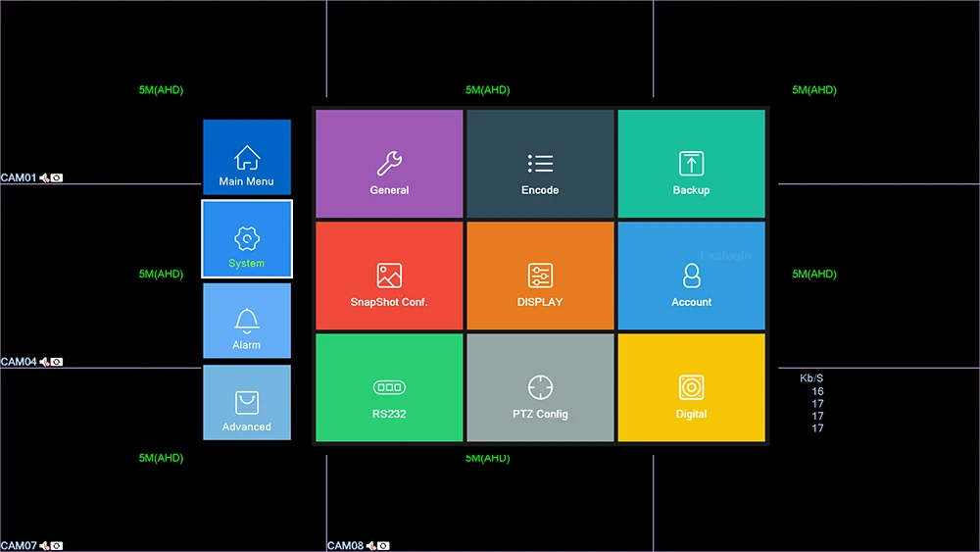The image size is (980, 552).
Task: Open the RS232 settings tile
Action: pos(389,387)
